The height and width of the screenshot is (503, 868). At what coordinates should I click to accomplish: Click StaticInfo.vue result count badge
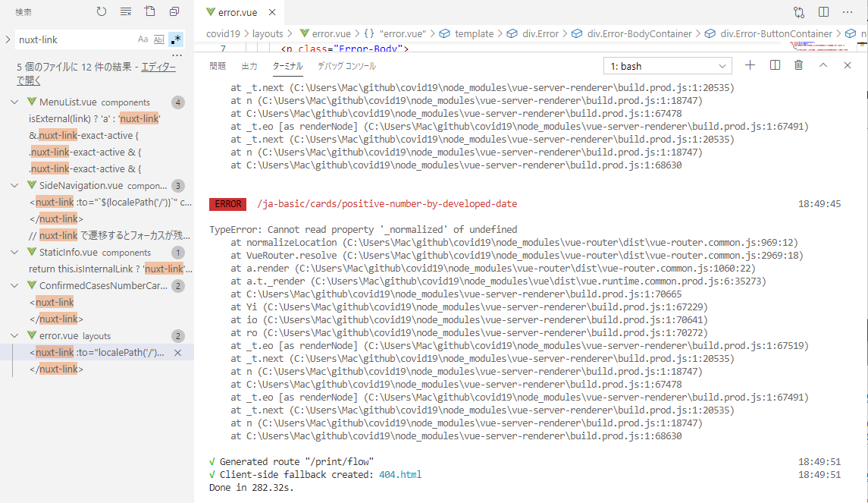point(177,253)
